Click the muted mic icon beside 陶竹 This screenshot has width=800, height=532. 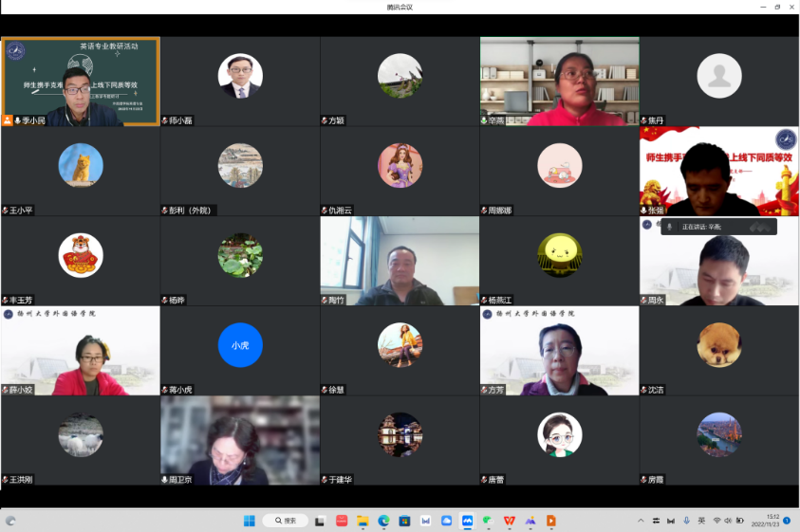pos(325,301)
